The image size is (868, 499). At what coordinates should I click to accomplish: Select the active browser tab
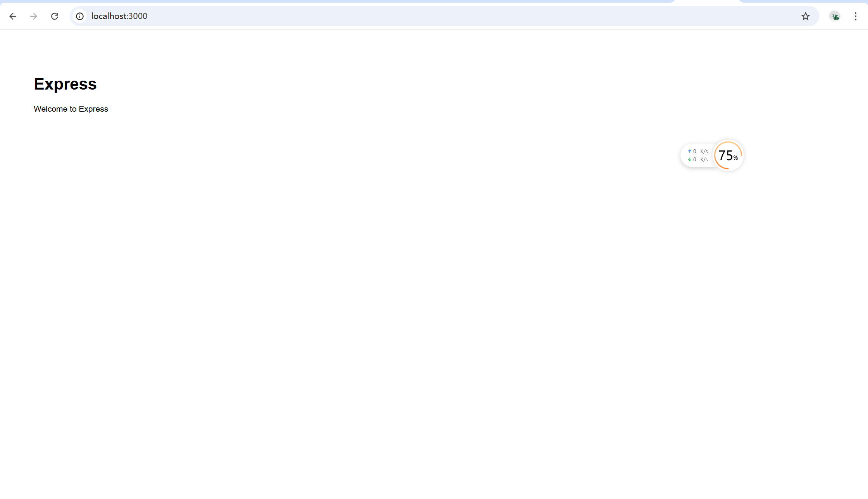pyautogui.click(x=707, y=1)
